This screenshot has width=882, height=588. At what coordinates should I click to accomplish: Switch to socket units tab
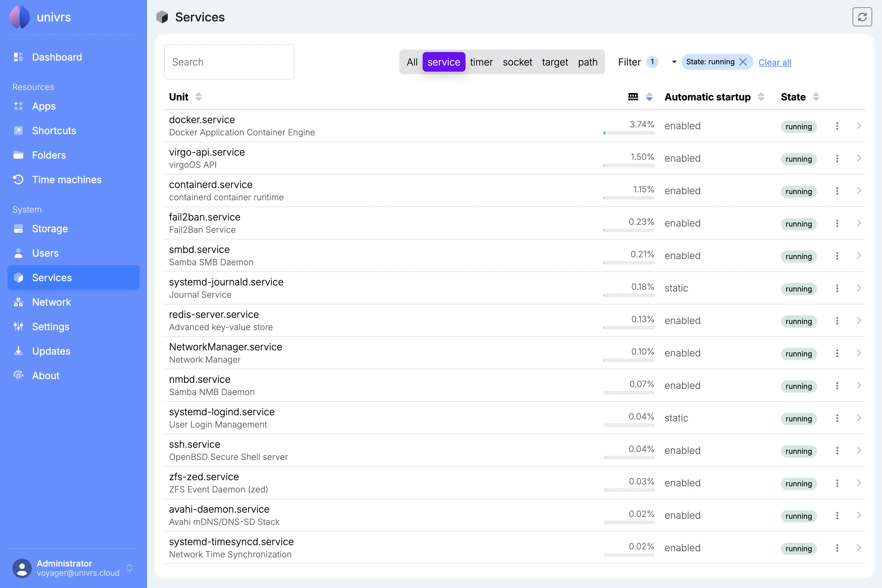tap(518, 62)
